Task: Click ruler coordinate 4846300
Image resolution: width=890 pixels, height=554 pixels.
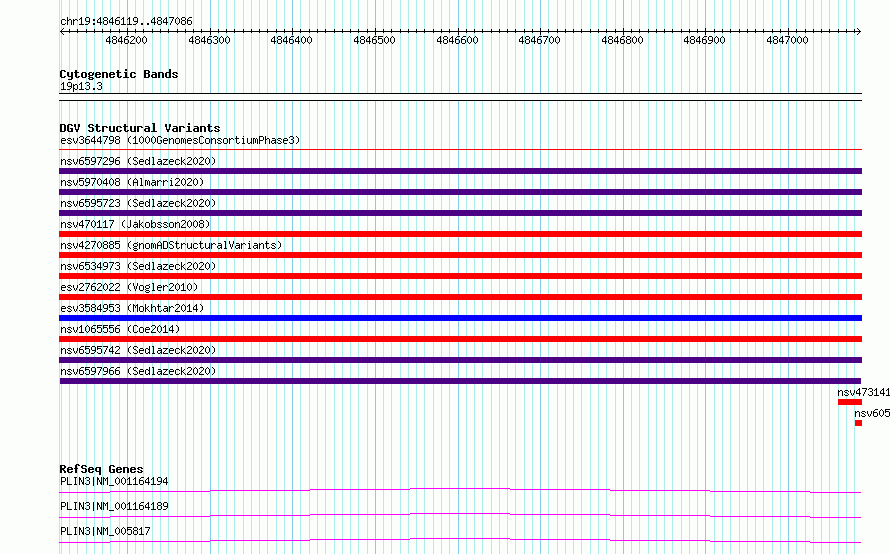Action: click(x=209, y=40)
